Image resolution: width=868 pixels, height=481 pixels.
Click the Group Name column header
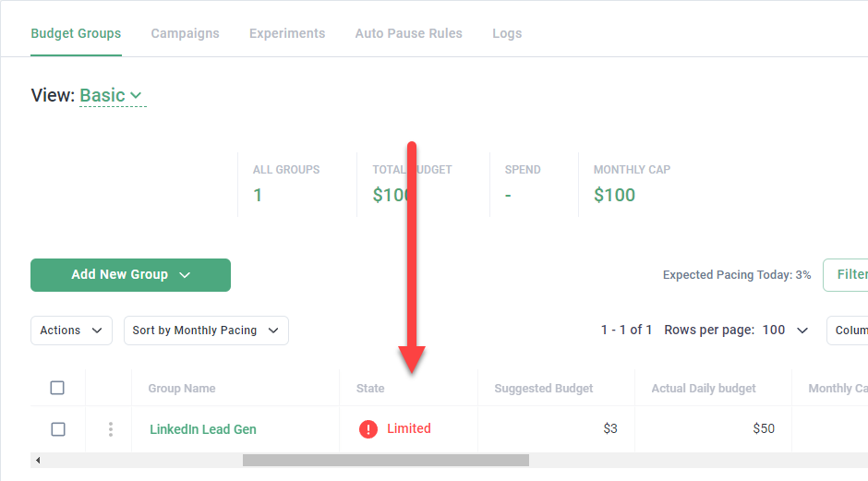(182, 389)
